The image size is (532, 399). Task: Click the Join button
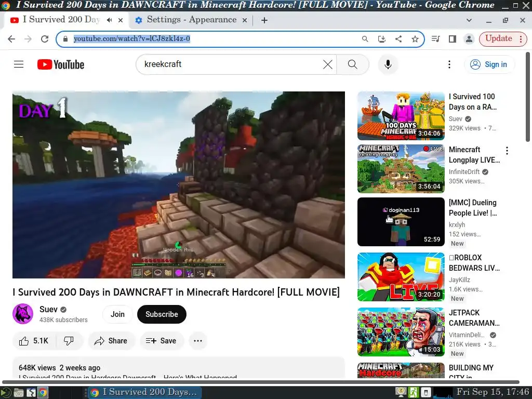pos(117,314)
